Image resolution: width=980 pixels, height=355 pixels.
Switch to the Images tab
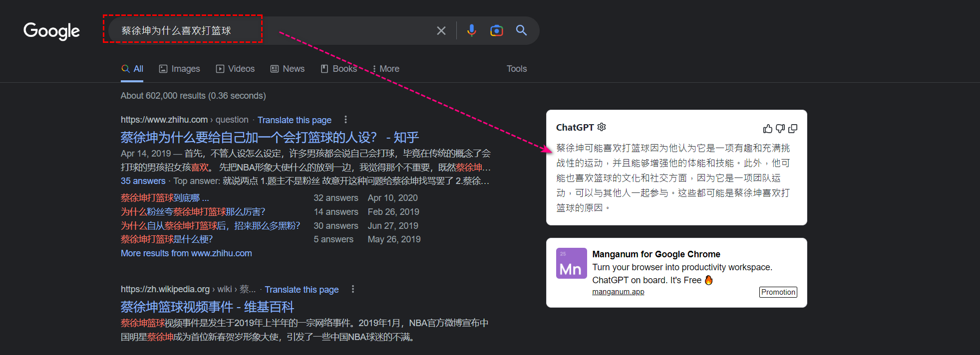pyautogui.click(x=179, y=69)
